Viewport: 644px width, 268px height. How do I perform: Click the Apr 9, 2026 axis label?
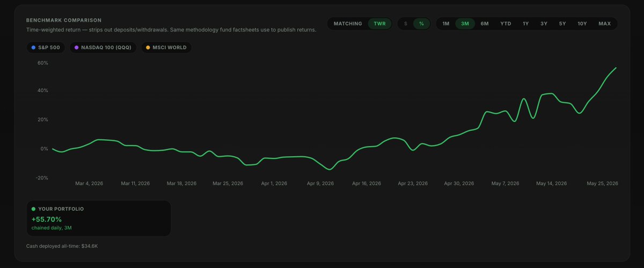click(x=320, y=184)
